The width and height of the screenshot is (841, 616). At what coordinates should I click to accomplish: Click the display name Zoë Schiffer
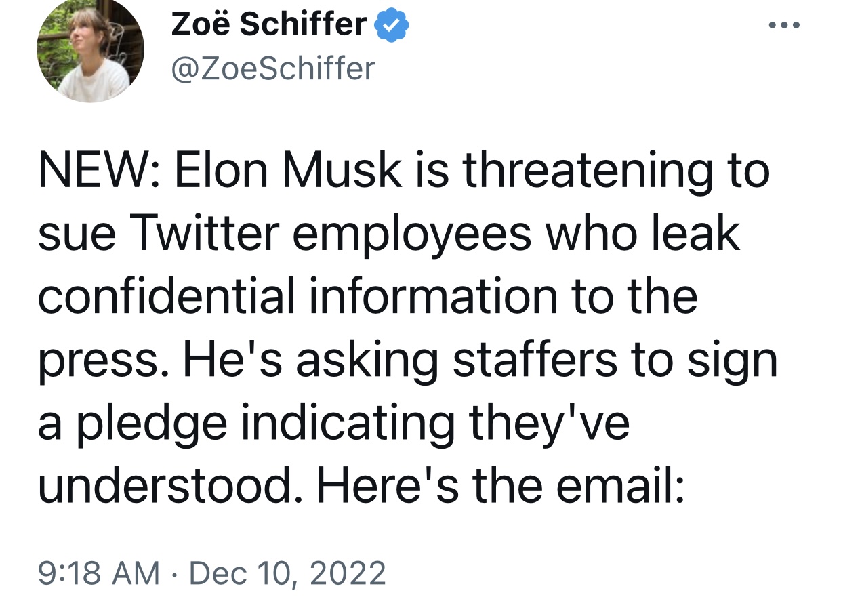coord(269,26)
